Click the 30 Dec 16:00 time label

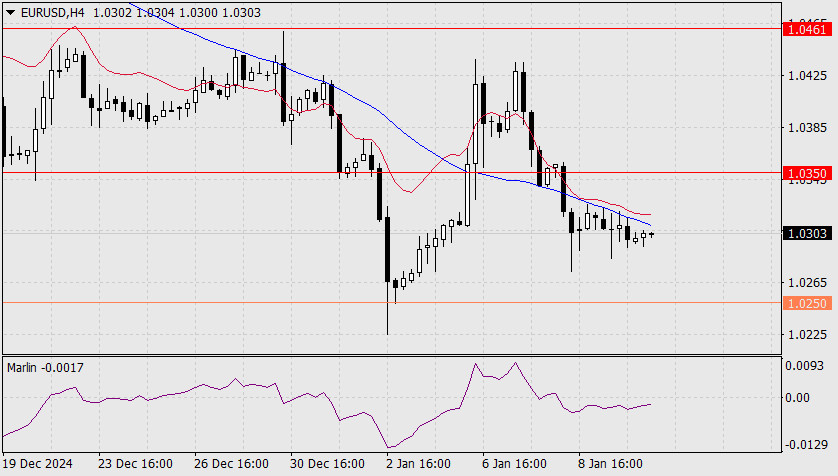(x=327, y=464)
